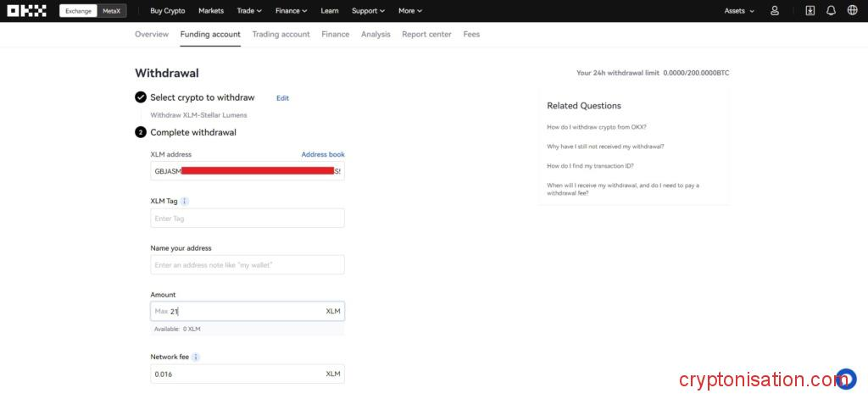Click Max in the Amount field

tap(161, 312)
